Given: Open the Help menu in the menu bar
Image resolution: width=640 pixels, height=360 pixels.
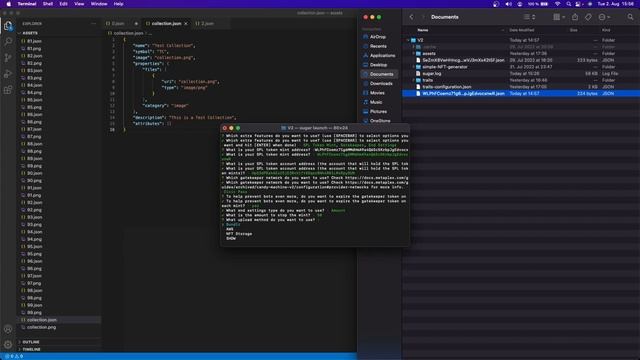Looking at the screenshot, I should 118,4.
